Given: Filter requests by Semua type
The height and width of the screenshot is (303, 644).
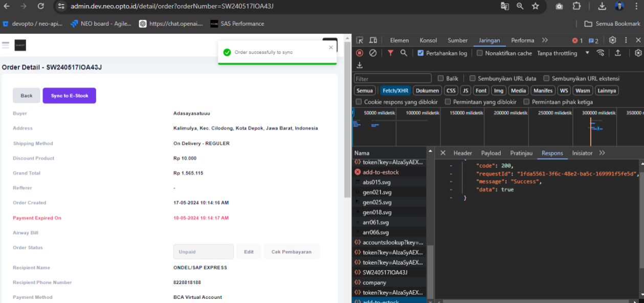Looking at the screenshot, I should point(365,91).
